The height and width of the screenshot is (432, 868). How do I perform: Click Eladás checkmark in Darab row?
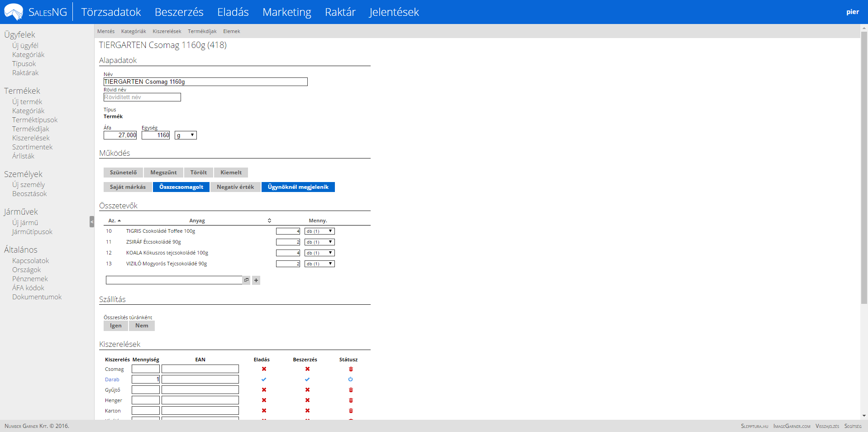[264, 379]
